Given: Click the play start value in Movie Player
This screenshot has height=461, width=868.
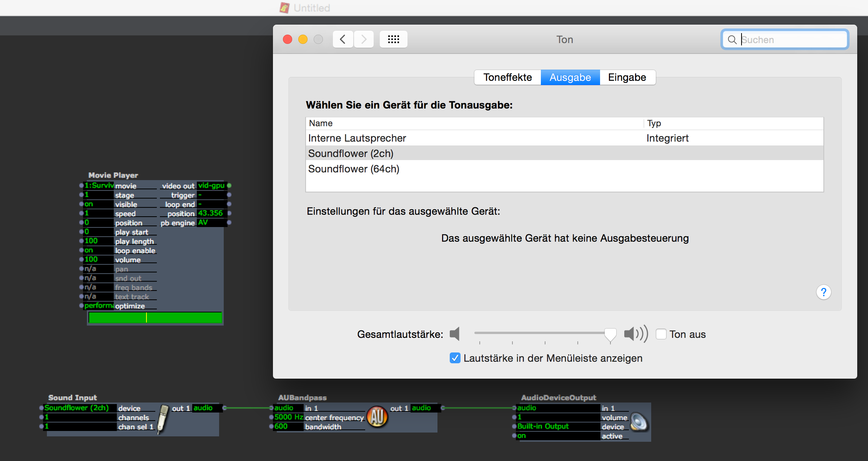Looking at the screenshot, I should [99, 232].
